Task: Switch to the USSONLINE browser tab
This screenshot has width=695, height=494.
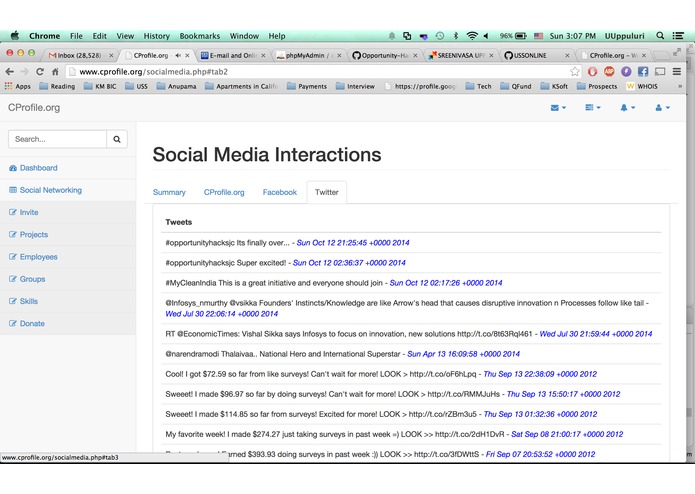Action: point(536,55)
